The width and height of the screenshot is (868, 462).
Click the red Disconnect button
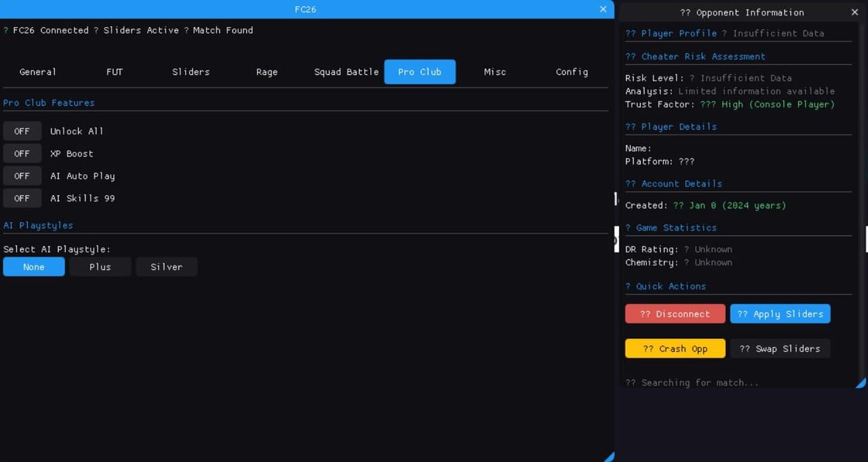pyautogui.click(x=675, y=314)
